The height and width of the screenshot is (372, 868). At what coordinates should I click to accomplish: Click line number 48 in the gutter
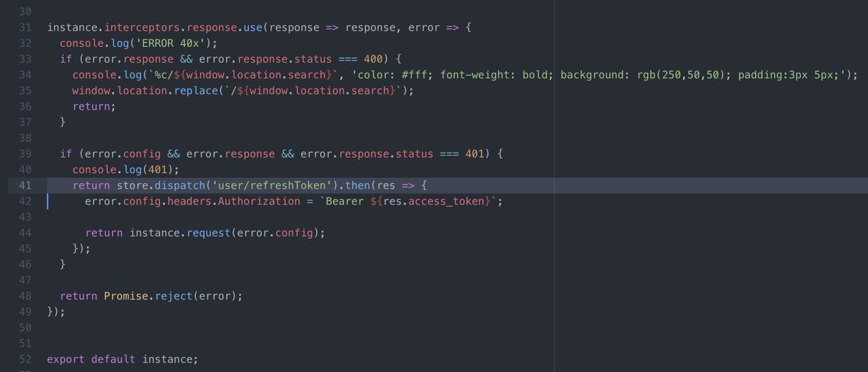click(25, 296)
